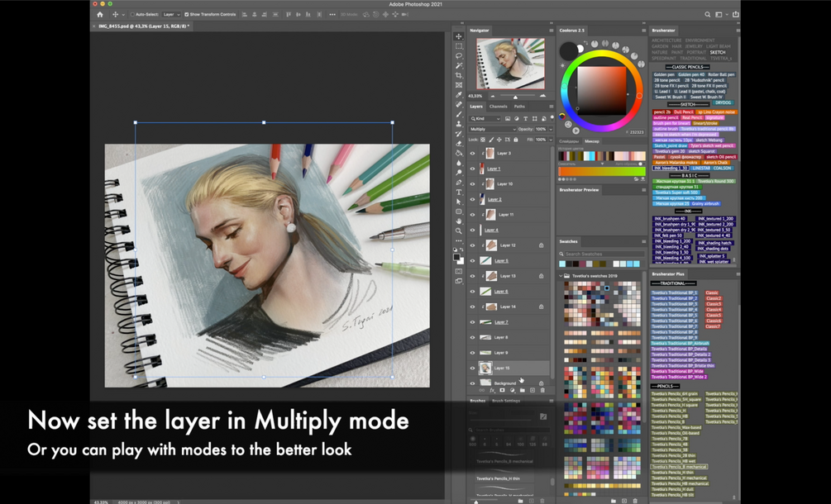Select the Eyedropper tool
Screen dimensions: 831x504
click(x=459, y=95)
